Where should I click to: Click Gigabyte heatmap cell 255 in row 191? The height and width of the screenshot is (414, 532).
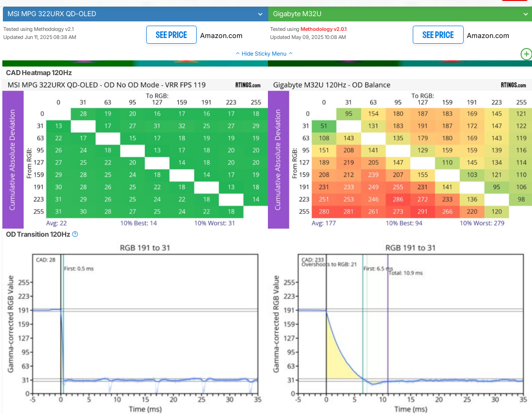coord(398,187)
